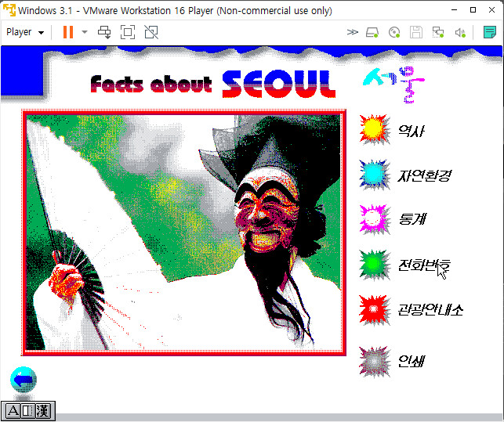The height and width of the screenshot is (422, 504).
Task: Click the red starburst icon next to 관광안내소
Action: (x=374, y=309)
